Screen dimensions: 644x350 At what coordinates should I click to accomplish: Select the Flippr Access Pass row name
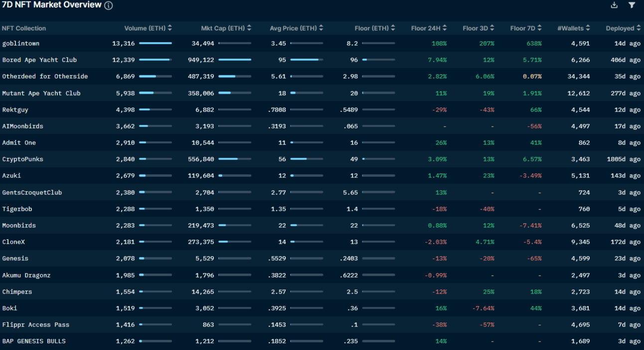pyautogui.click(x=36, y=325)
